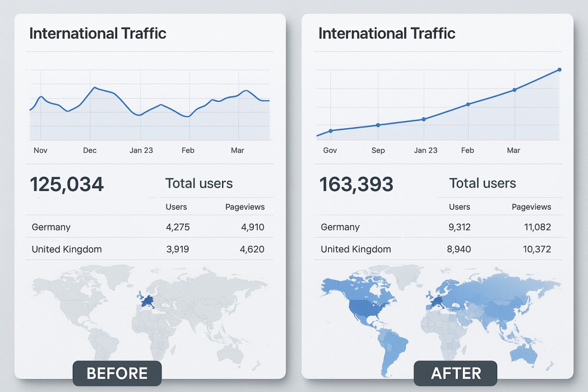Click the Germany users value 4,275
The image size is (588, 392).
178,227
